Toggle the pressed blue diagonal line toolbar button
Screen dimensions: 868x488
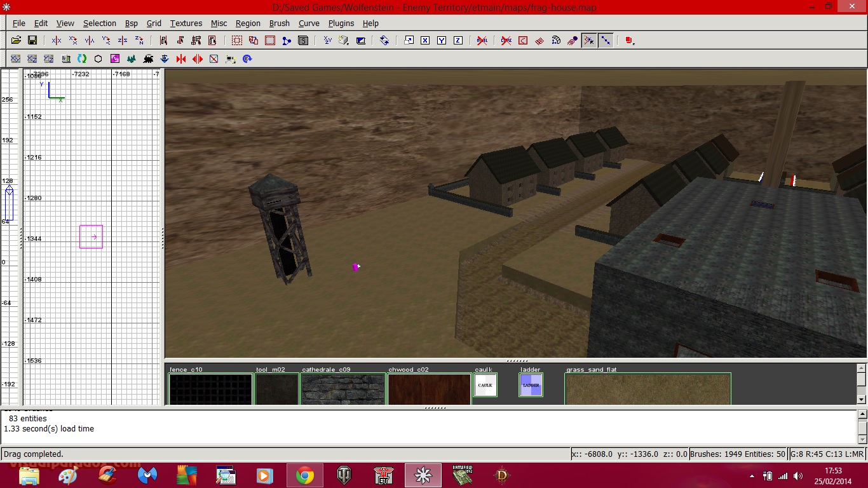606,41
